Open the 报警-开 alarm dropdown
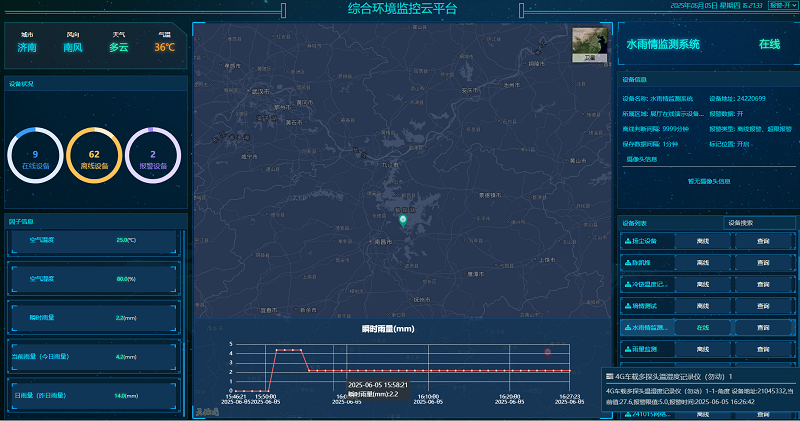The image size is (800, 421). 783,5
